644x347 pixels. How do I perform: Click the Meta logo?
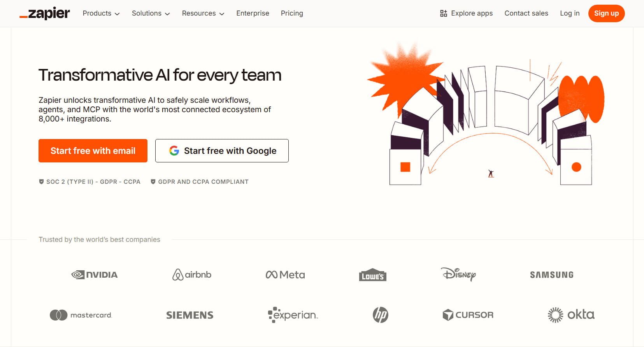pyautogui.click(x=285, y=275)
